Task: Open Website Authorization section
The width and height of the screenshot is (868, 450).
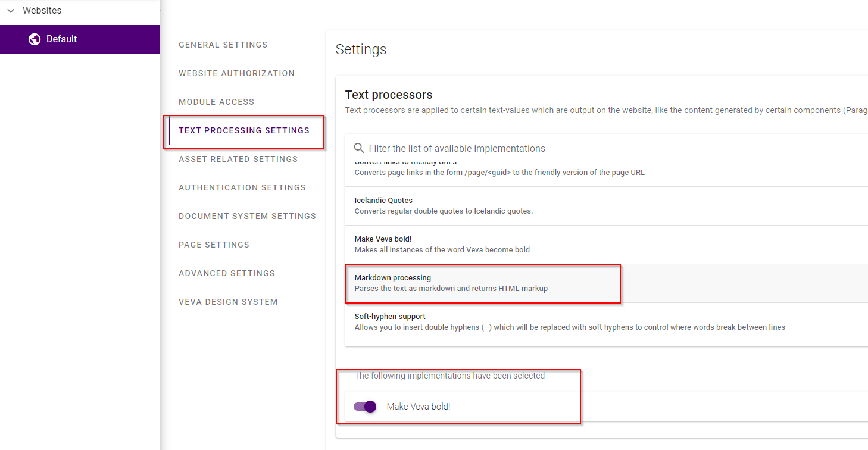Action: [236, 73]
